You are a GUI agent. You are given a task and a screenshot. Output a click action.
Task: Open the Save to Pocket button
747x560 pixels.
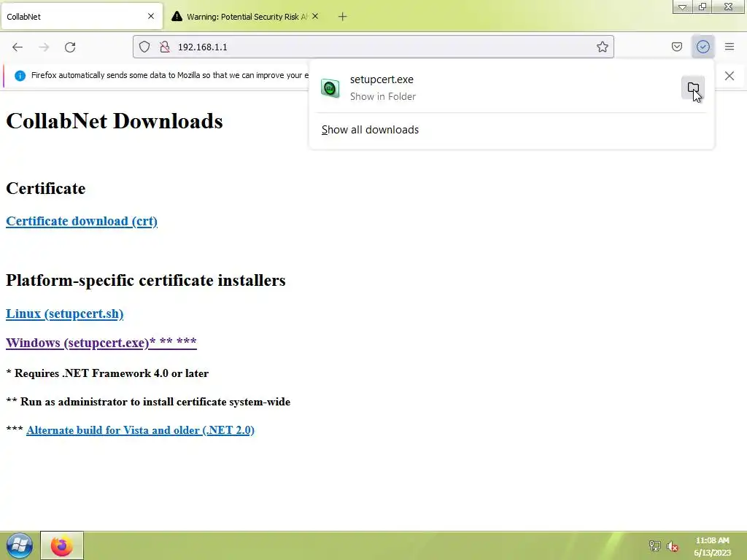[x=676, y=47]
